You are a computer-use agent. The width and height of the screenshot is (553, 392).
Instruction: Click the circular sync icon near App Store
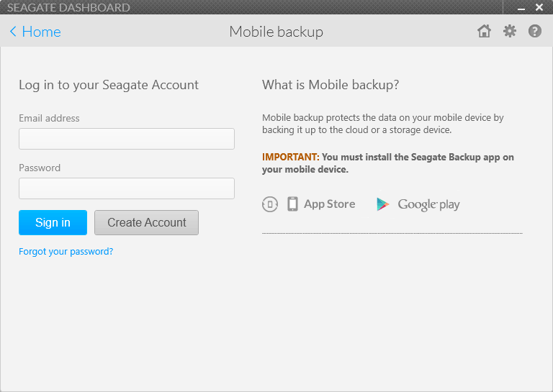pyautogui.click(x=270, y=204)
